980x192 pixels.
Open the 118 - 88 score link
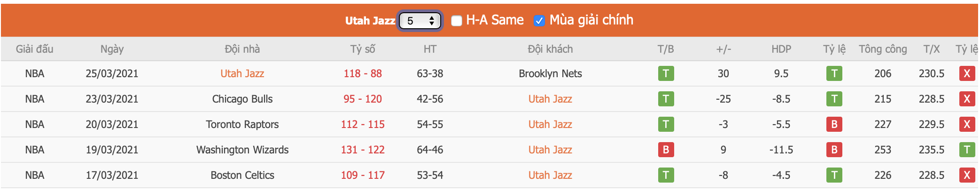click(x=362, y=73)
